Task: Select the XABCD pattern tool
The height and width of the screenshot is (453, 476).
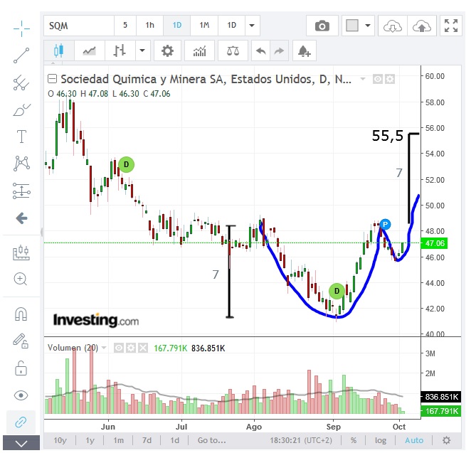Action: pyautogui.click(x=21, y=164)
